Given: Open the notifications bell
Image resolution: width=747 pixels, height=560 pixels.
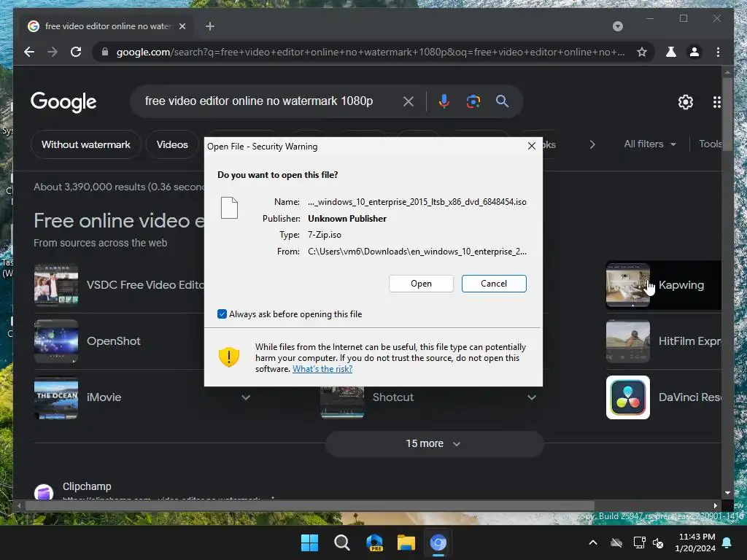Looking at the screenshot, I should [727, 542].
